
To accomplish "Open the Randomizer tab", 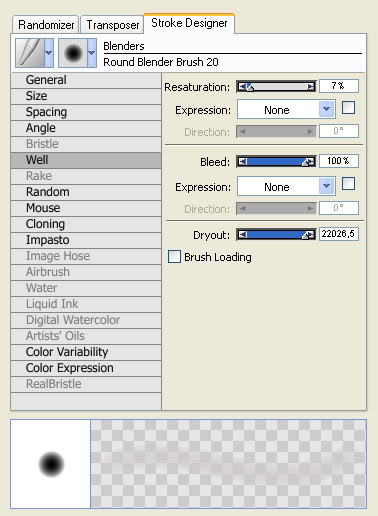I will (x=45, y=24).
